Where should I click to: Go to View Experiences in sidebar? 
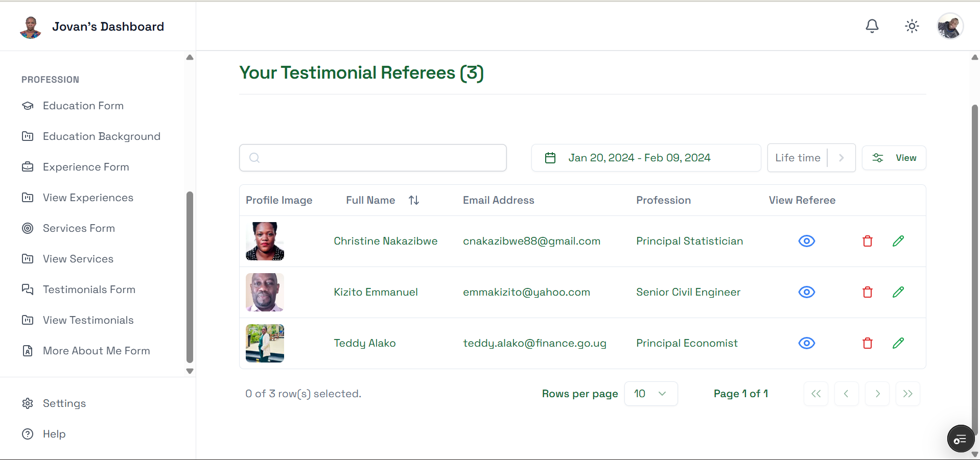pos(88,198)
